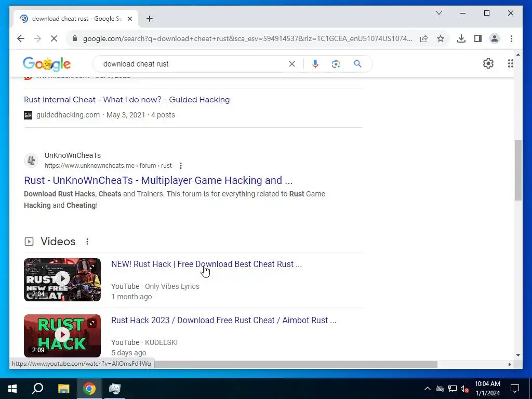Click the Google search magnifier button
This screenshot has width=532, height=399.
(x=357, y=64)
